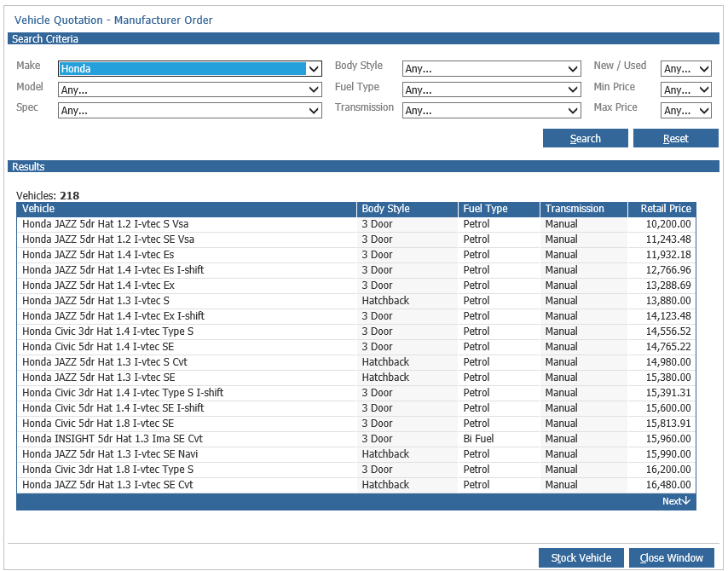Select Honda Civic 3dr 1.8 Type S row
Screen dimensions: 728x571
356,470
